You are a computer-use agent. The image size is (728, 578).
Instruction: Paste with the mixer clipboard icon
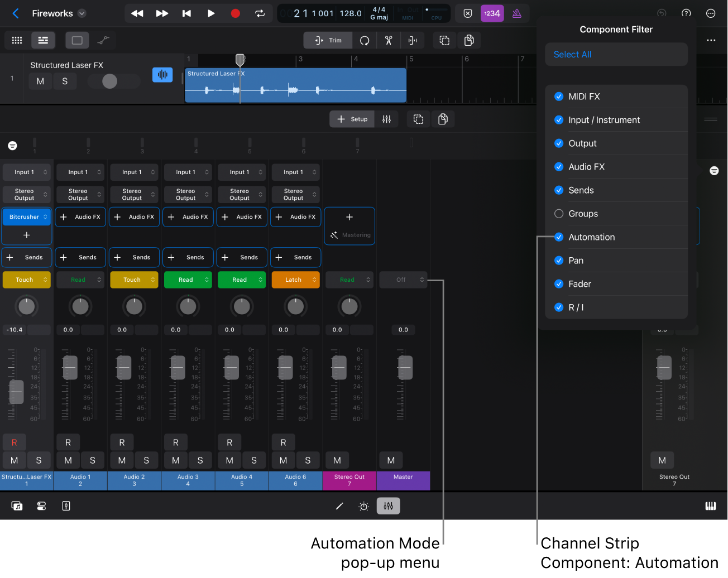(x=443, y=119)
